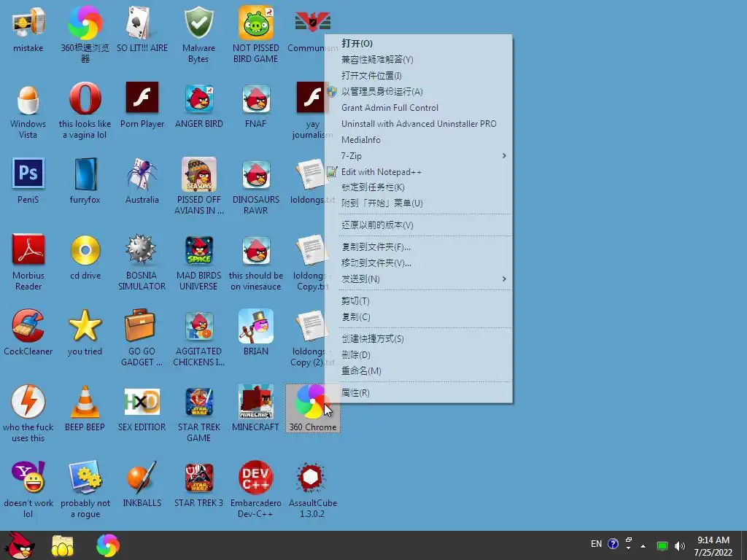Choose 删除(D) in context menu
This screenshot has height=560, width=747.
418,355
